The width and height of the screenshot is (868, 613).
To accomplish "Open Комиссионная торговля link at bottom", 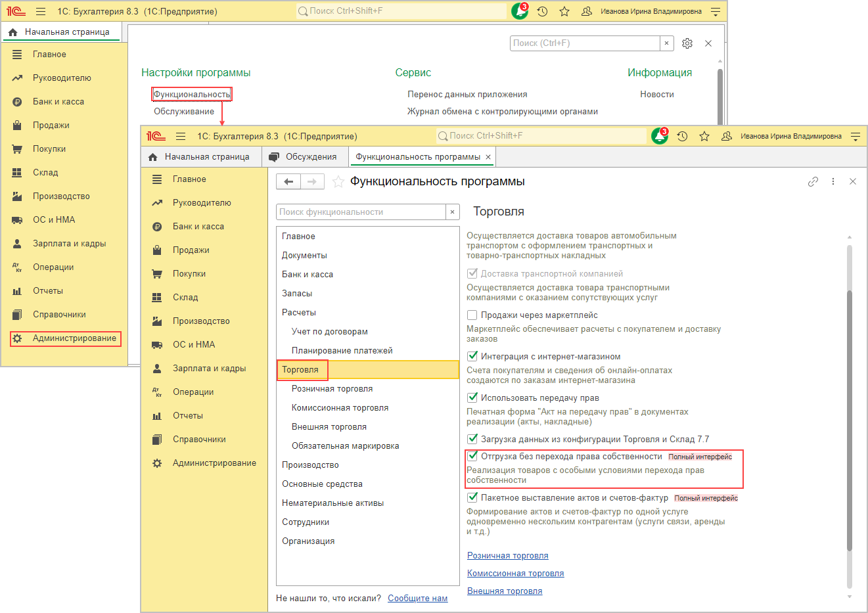I will point(515,574).
